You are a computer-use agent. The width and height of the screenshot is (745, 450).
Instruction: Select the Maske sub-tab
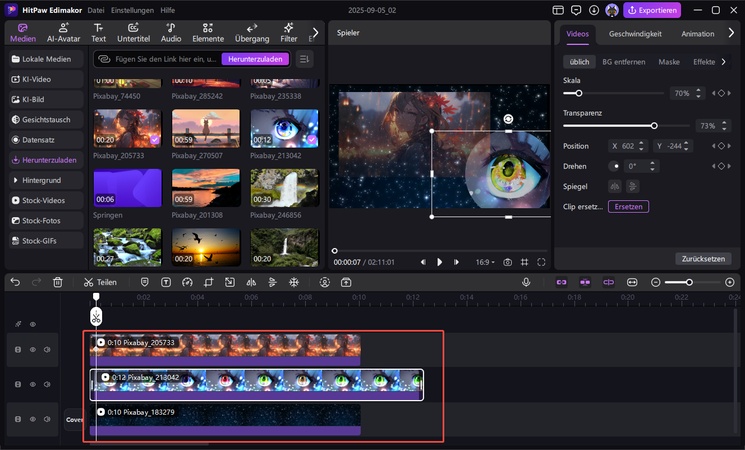click(x=669, y=62)
